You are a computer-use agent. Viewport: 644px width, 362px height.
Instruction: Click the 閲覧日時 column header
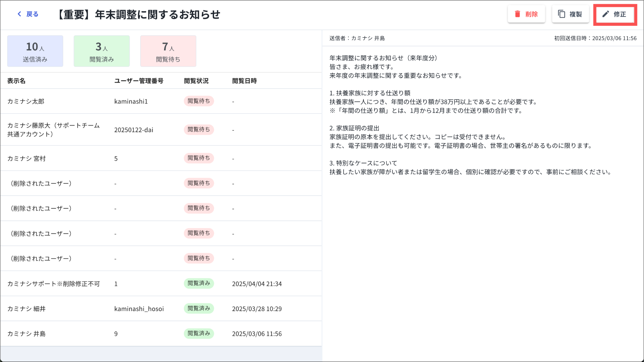pos(244,81)
